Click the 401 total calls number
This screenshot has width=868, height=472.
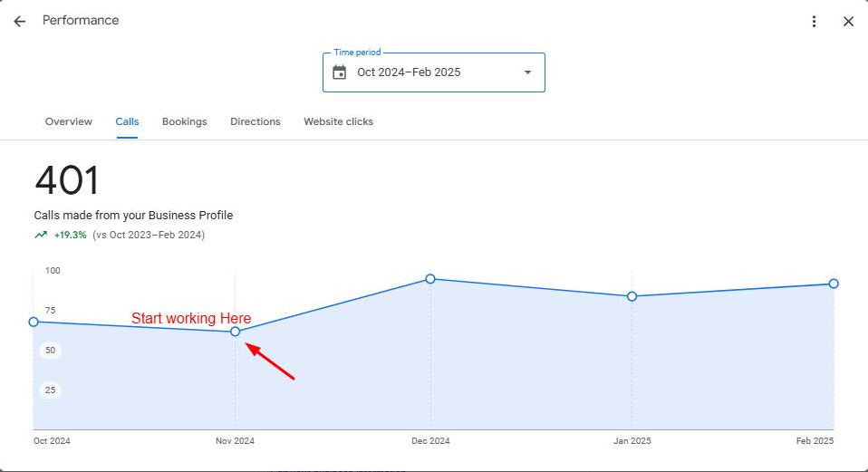[67, 180]
